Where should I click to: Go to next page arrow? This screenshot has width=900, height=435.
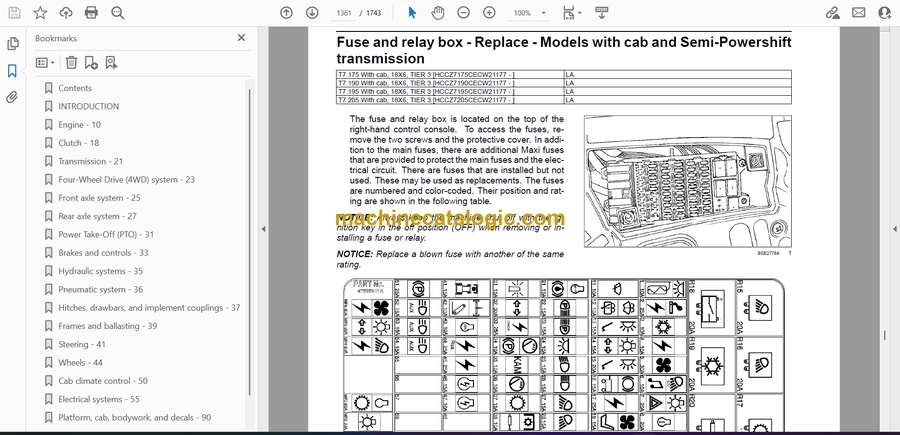point(312,13)
